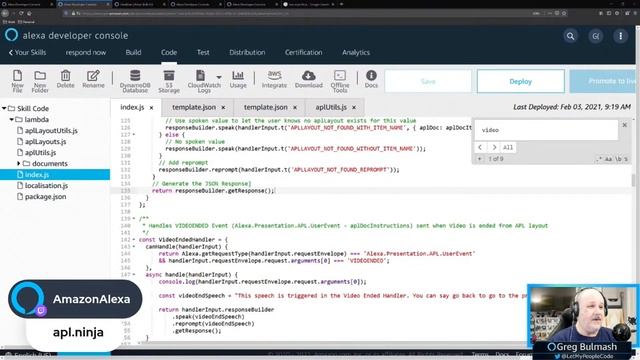Toggle whole word search option
640x360 pixels.
pyautogui.click(x=618, y=159)
